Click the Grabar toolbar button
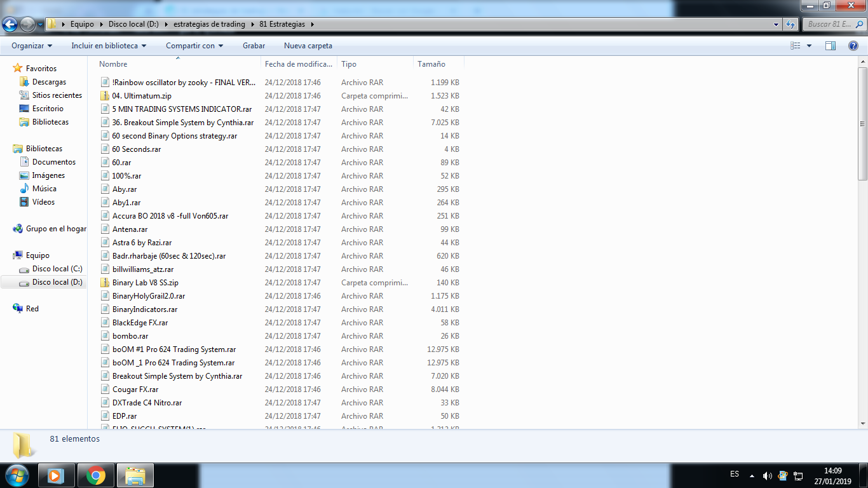The image size is (868, 488). (x=254, y=46)
